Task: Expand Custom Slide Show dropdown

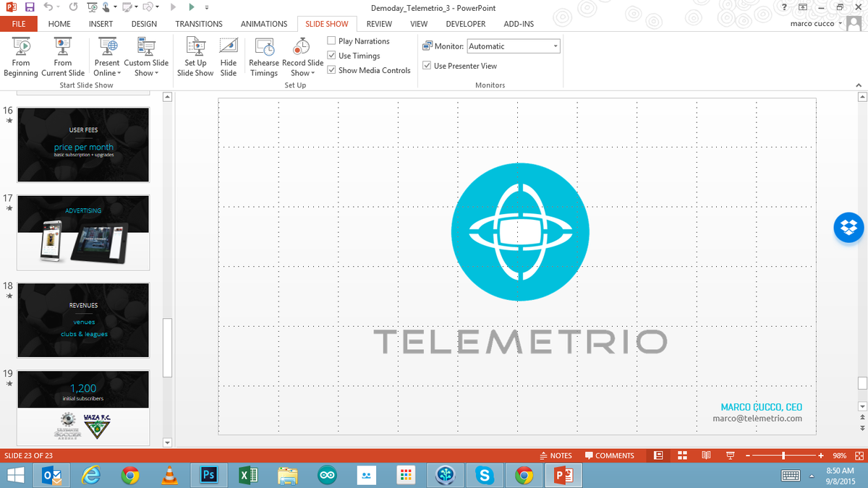Action: coord(157,73)
